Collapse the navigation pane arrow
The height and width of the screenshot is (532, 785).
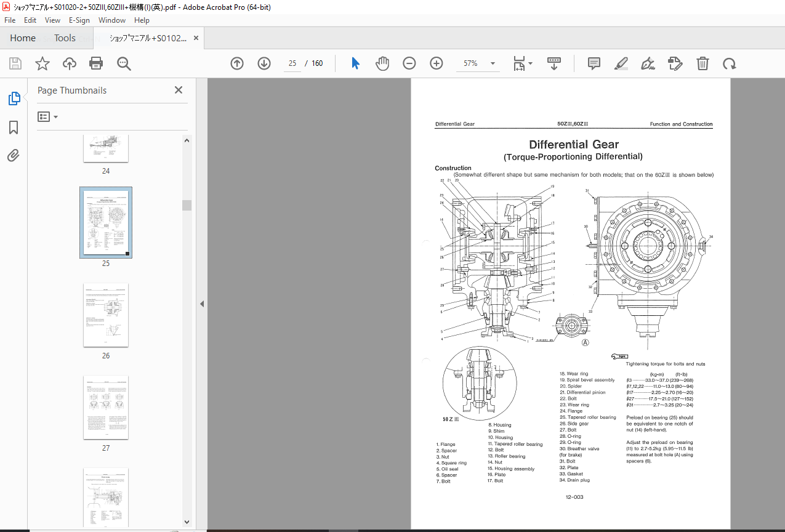click(x=202, y=304)
